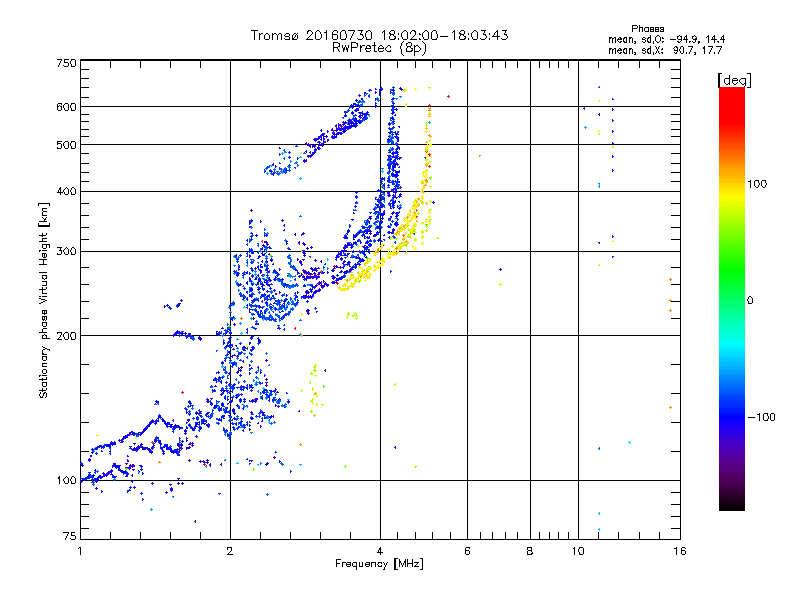The image size is (800, 600).
Task: Select the RwPretec (8p) subtitle text
Action: pos(379,48)
